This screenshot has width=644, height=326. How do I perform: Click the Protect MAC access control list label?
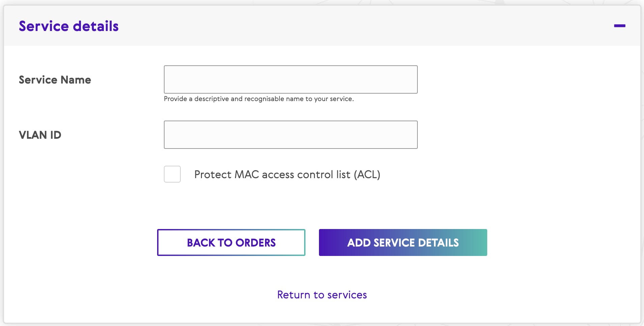[287, 174]
